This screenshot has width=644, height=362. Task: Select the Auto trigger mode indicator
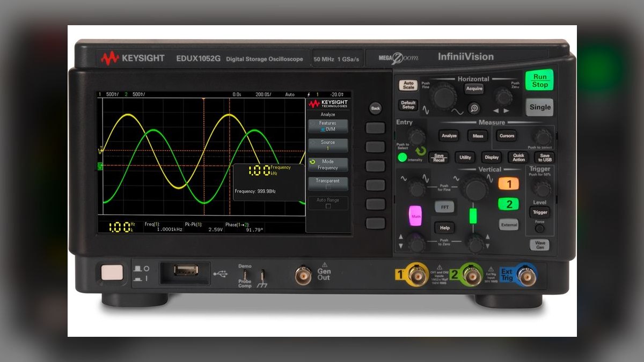[x=290, y=94]
